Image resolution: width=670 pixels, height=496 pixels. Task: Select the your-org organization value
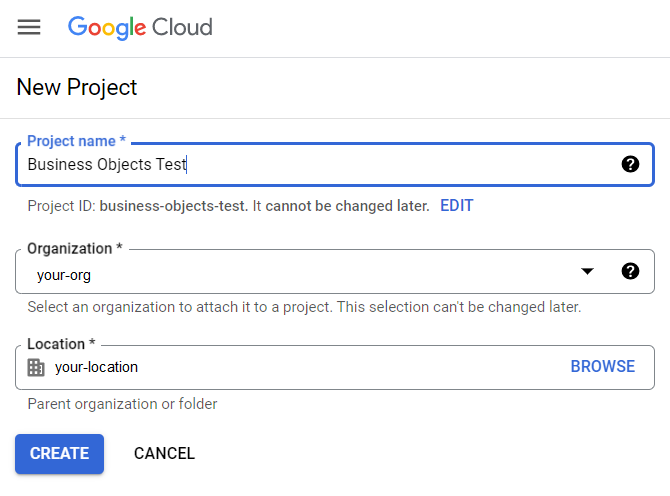coord(64,274)
